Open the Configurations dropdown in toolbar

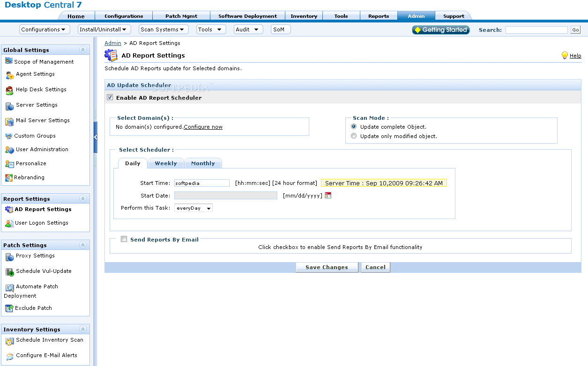45,29
